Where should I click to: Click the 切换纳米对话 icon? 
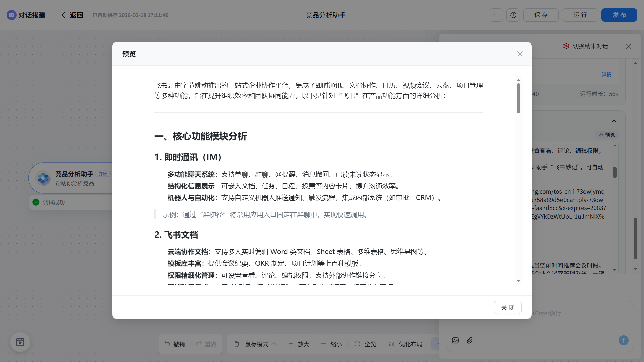click(566, 46)
